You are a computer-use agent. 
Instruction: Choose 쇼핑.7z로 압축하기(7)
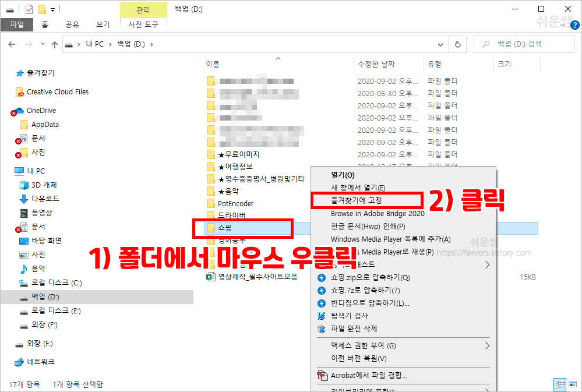click(x=365, y=290)
